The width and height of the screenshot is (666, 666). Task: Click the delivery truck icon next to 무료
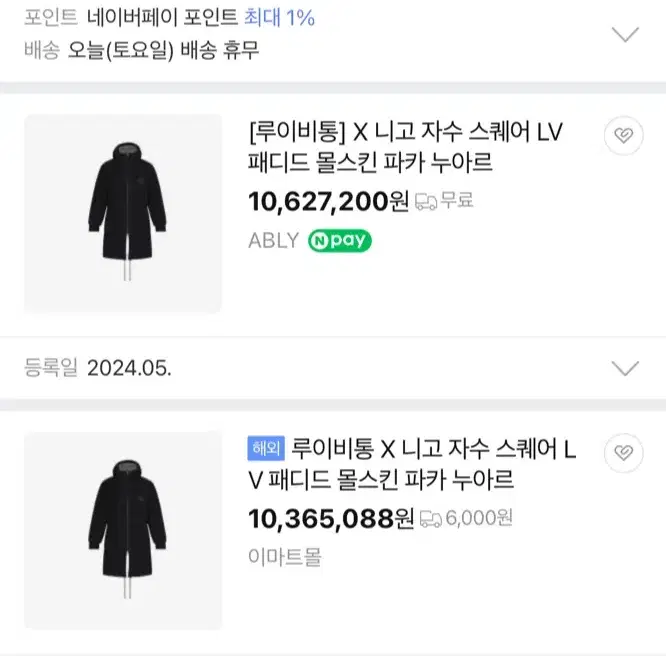[426, 201]
